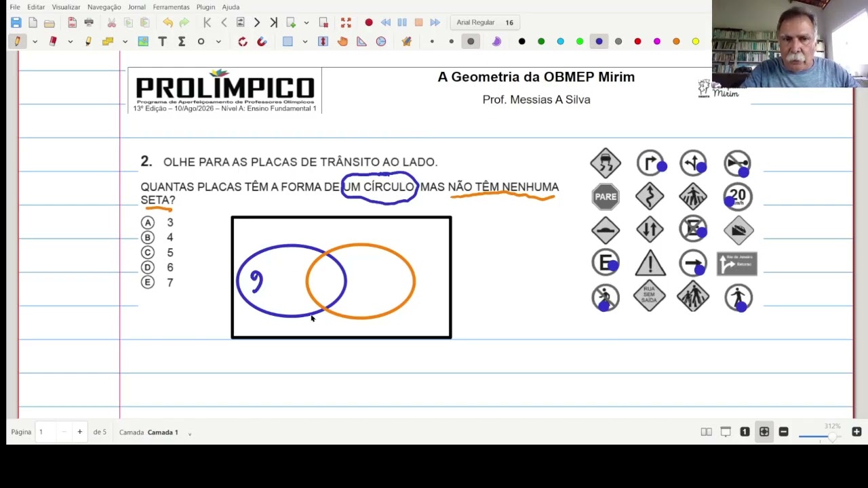Image resolution: width=868 pixels, height=488 pixels.
Task: Select fine line thickness
Action: click(432, 41)
